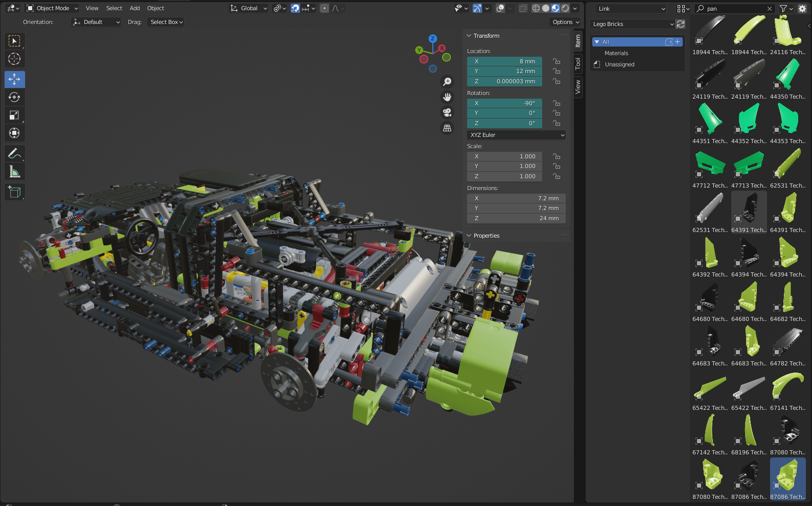The height and width of the screenshot is (506, 812).
Task: Open the Object menu
Action: pyautogui.click(x=156, y=8)
